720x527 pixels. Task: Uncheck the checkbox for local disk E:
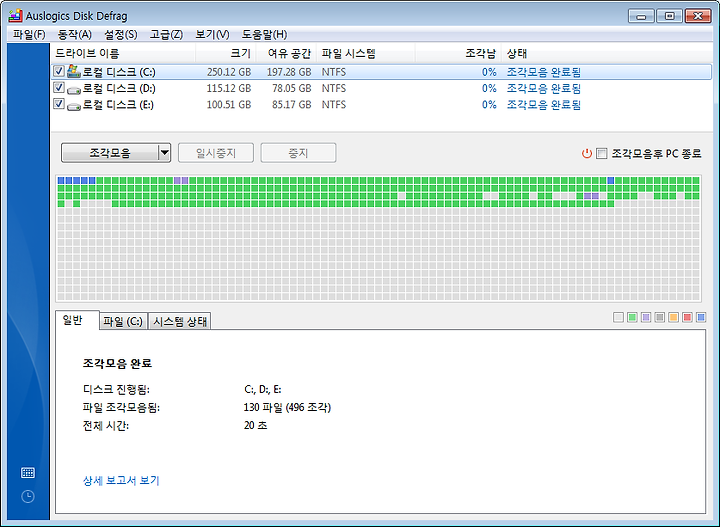pyautogui.click(x=58, y=104)
